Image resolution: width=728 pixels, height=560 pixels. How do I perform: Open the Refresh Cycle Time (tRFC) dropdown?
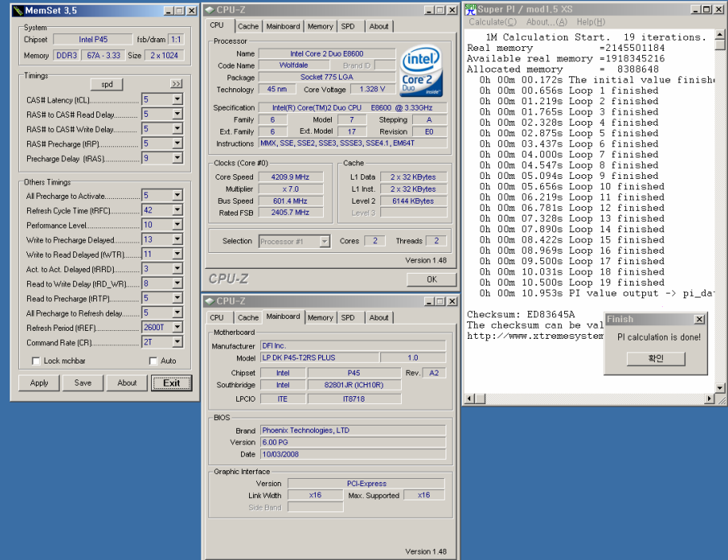(177, 210)
